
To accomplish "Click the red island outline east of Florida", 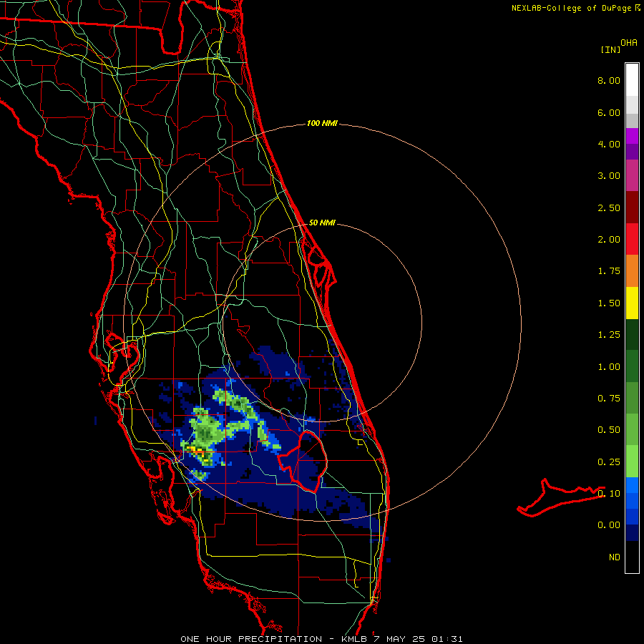I will click(x=560, y=498).
